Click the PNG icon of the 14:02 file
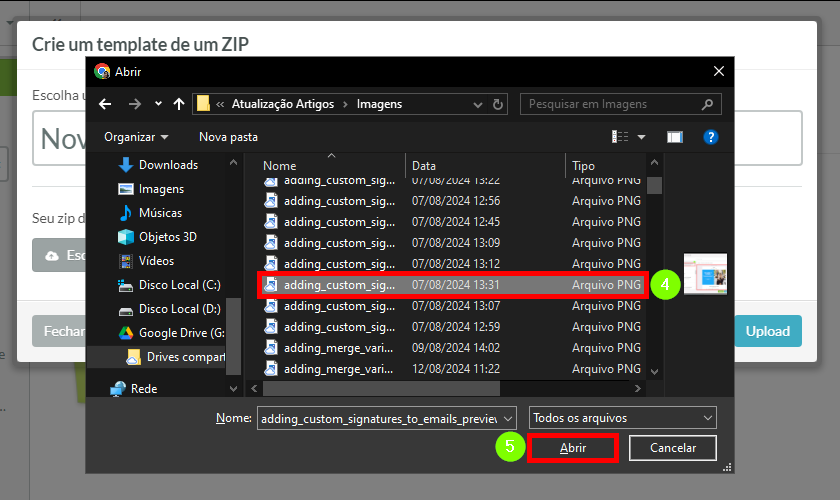 click(x=271, y=348)
